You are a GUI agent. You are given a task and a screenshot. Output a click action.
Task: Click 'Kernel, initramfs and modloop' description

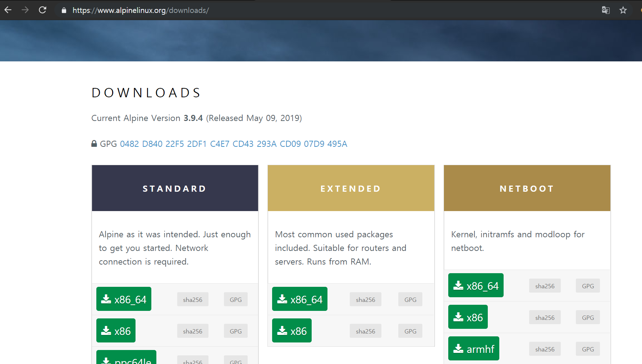tap(518, 241)
